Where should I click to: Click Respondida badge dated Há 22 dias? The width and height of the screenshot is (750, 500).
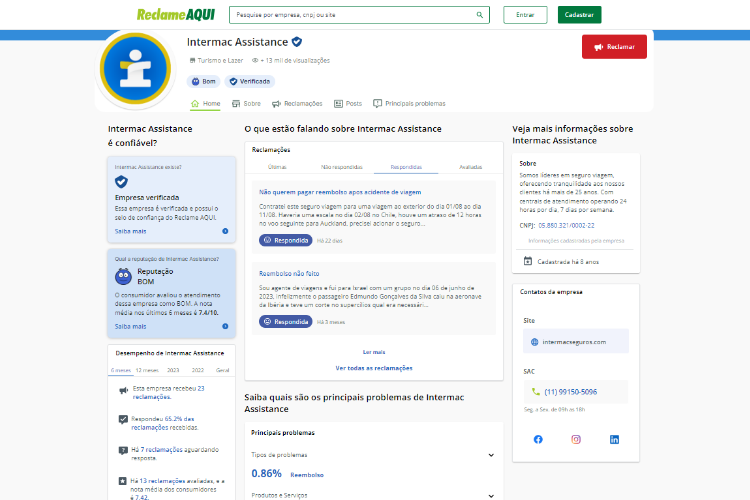click(286, 240)
